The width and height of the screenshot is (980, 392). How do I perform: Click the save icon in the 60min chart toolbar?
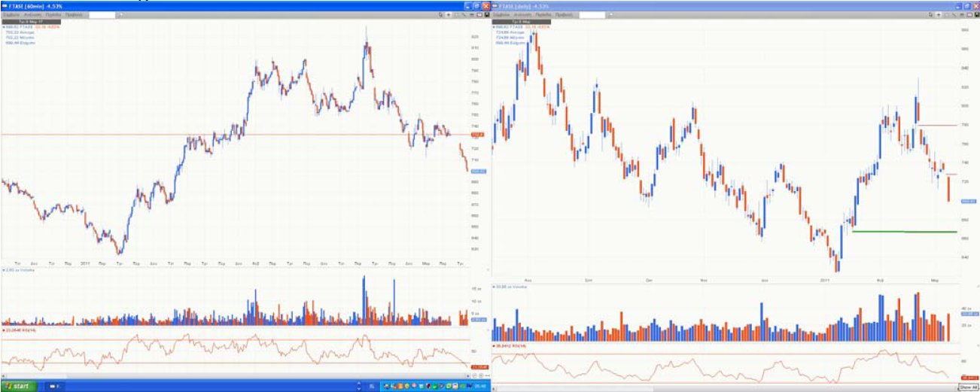[x=487, y=14]
